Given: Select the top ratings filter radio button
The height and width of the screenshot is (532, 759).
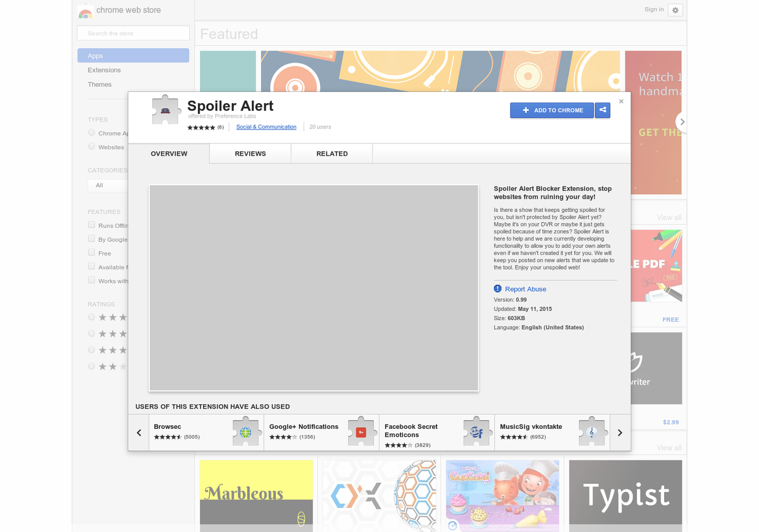Looking at the screenshot, I should 92,317.
